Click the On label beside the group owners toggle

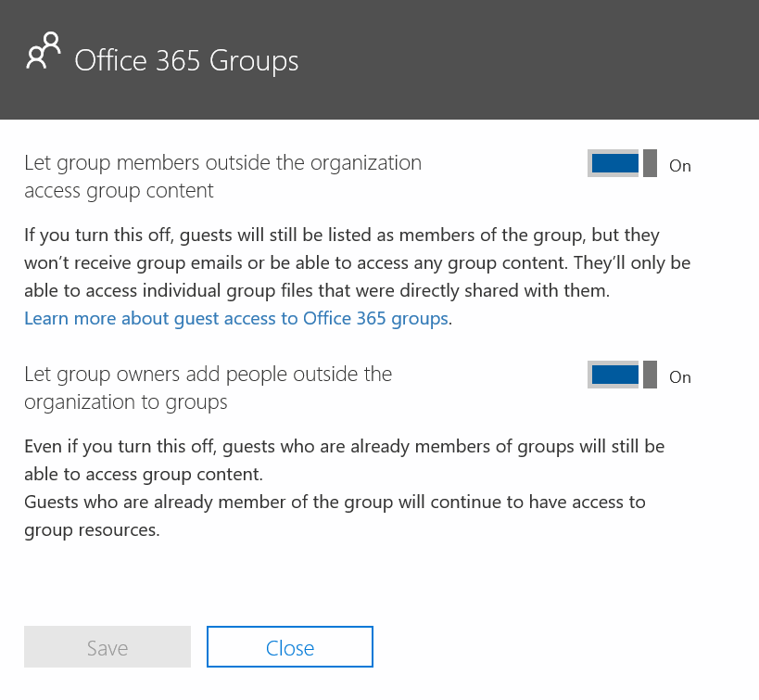pos(679,376)
